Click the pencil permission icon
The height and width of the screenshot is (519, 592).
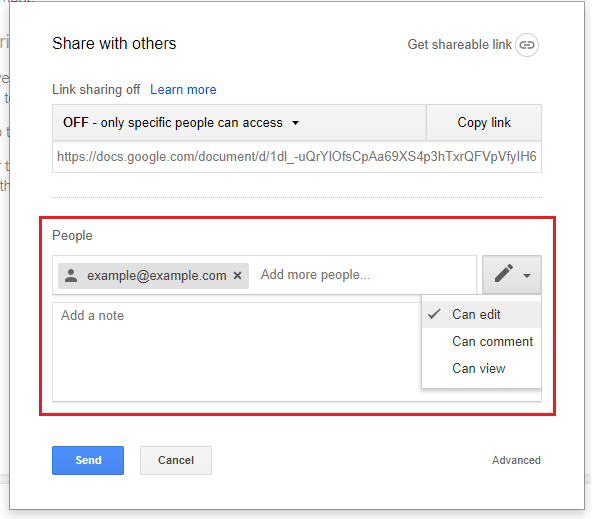pos(504,273)
